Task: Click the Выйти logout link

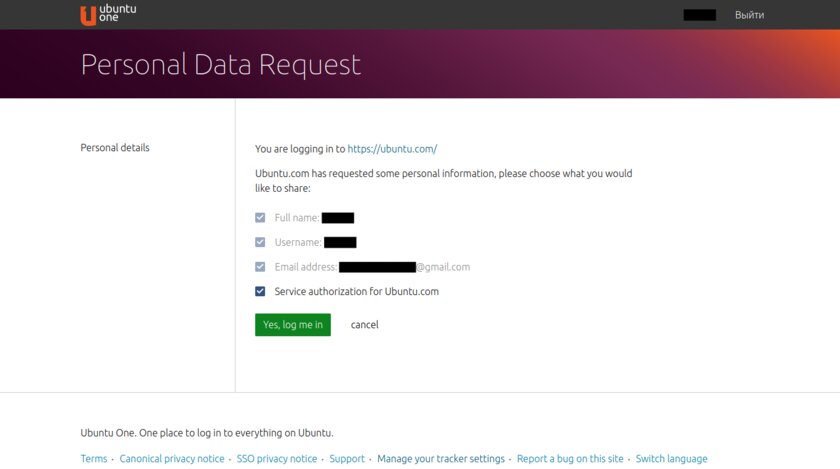Action: tap(749, 15)
